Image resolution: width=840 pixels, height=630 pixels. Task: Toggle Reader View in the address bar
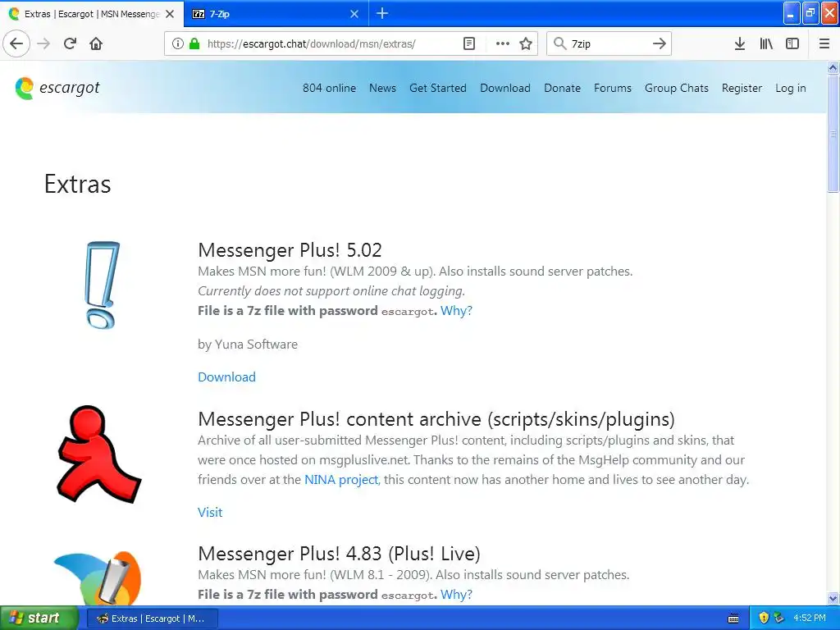(468, 43)
